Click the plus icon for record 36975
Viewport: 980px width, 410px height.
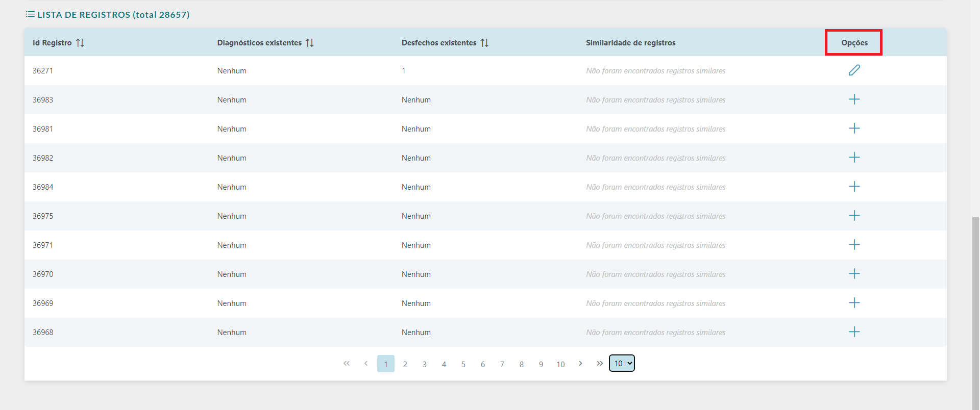[854, 216]
